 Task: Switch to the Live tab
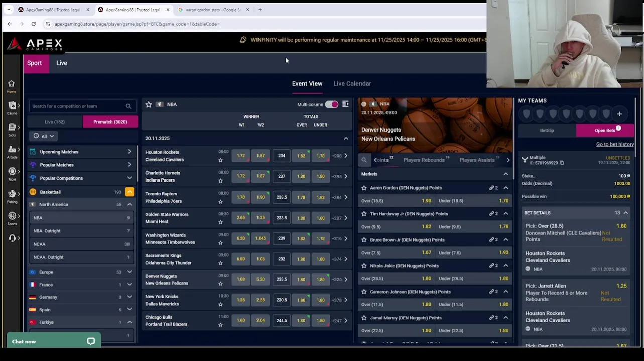coord(62,63)
